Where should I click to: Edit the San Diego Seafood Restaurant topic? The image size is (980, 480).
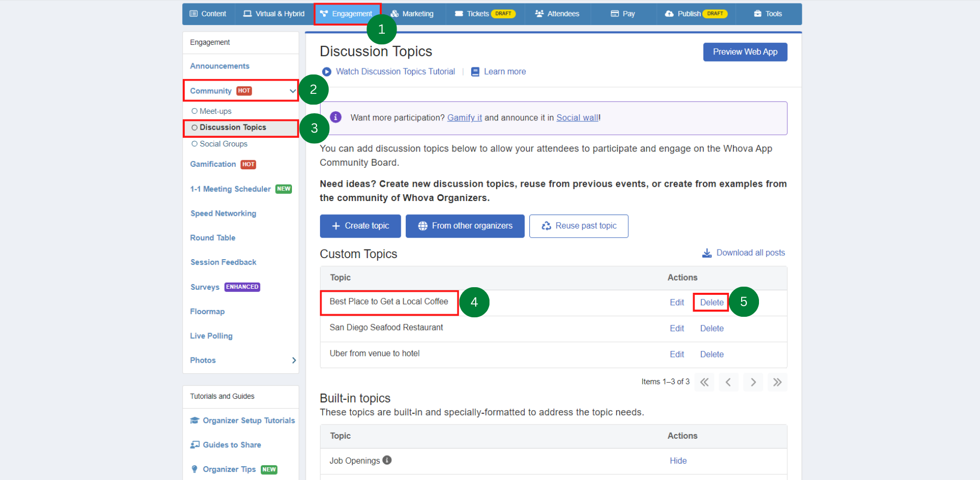click(677, 329)
